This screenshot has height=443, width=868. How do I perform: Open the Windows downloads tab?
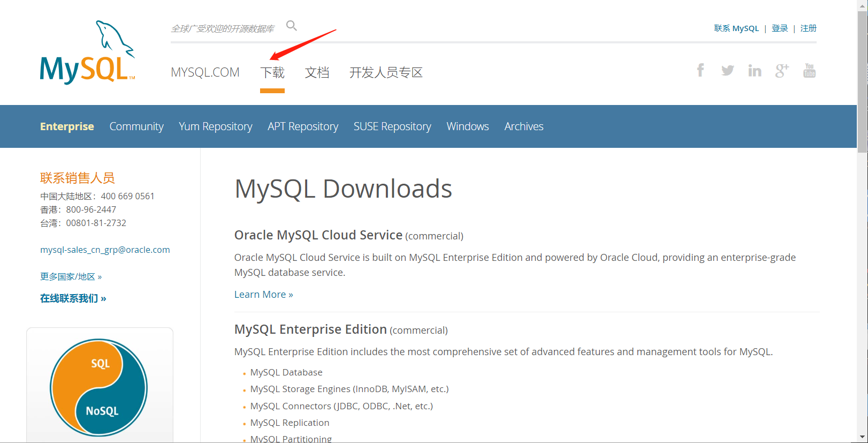point(468,126)
